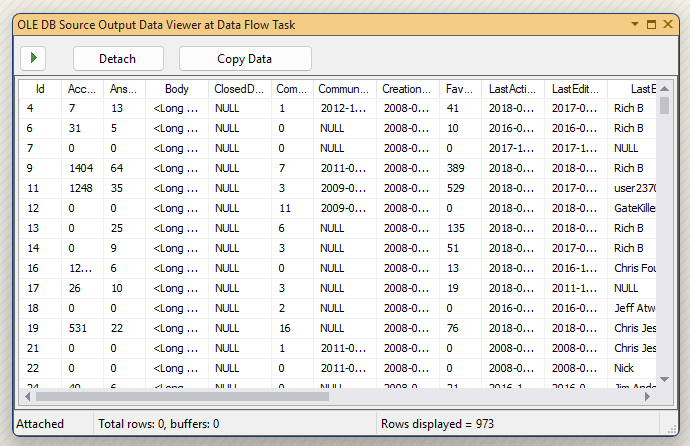Close the Data Viewer window
This screenshot has height=446, width=690.
click(668, 24)
